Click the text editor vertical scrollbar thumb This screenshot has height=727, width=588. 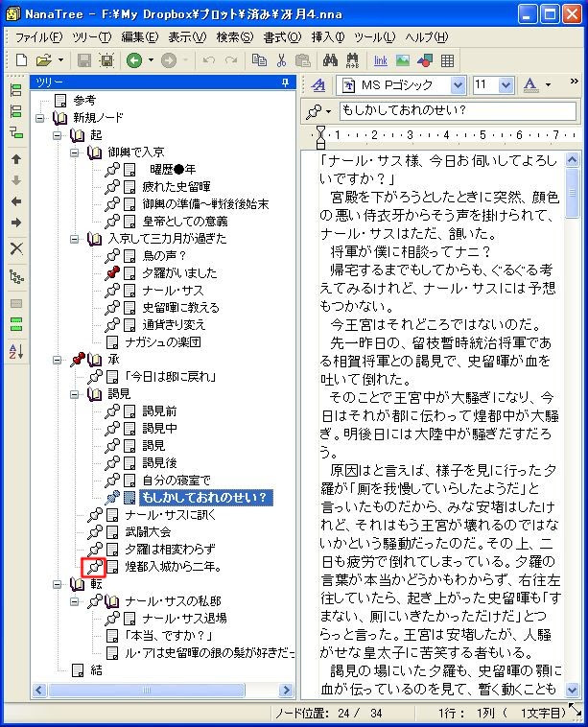click(573, 193)
